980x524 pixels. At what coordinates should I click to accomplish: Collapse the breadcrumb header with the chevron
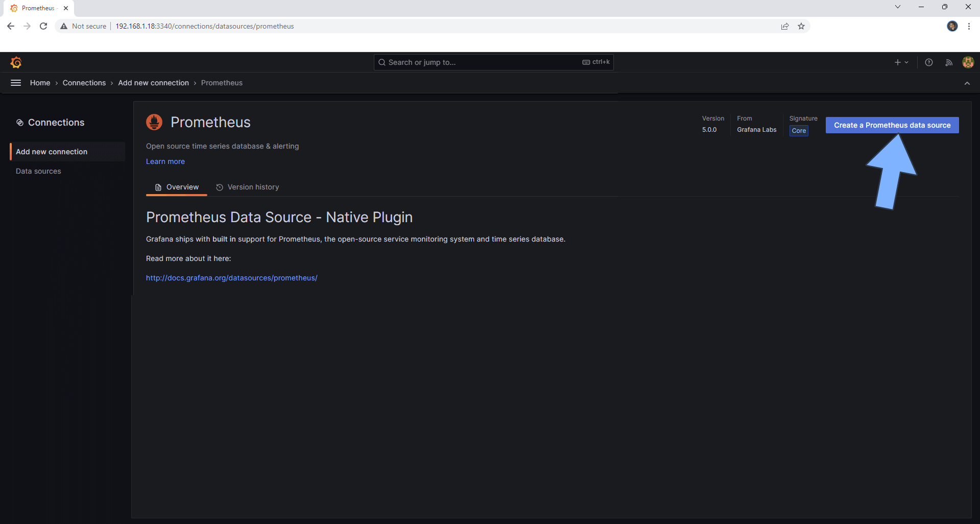[x=966, y=83]
